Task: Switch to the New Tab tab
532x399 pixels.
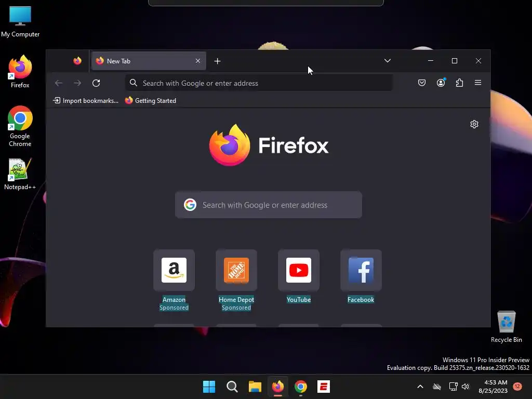Action: (x=149, y=61)
